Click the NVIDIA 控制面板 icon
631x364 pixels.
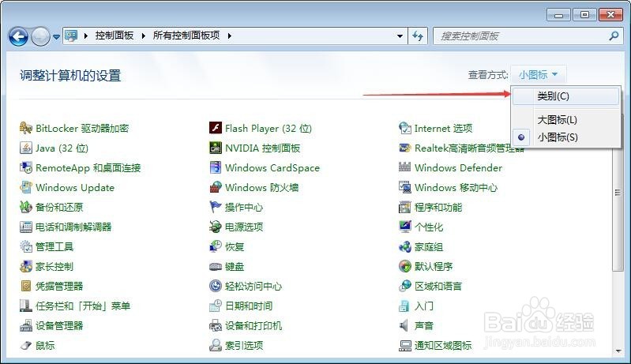(x=216, y=148)
